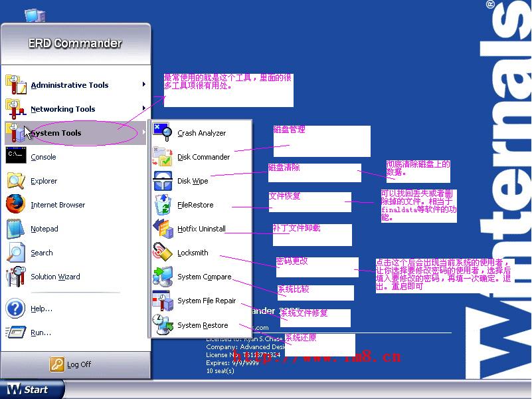Select FileRestore in the submenu
Image resolution: width=532 pixels, height=399 pixels.
point(201,205)
